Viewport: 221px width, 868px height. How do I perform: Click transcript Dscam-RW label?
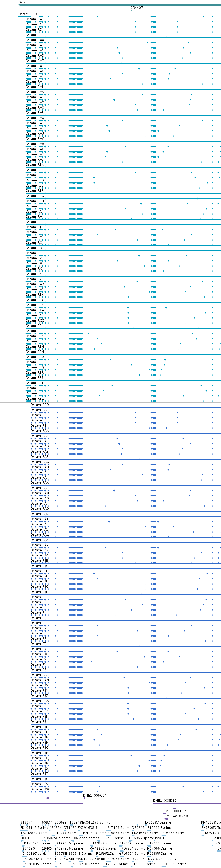[x=34, y=263]
